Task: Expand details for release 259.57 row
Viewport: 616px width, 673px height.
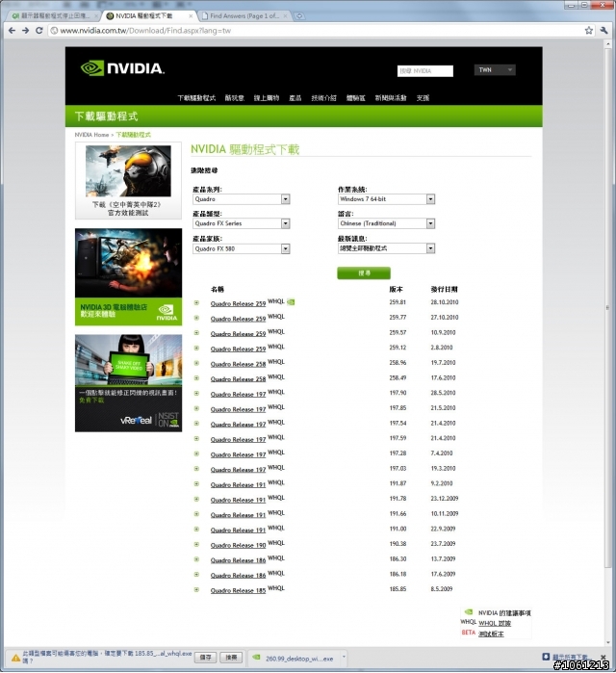Action: pyautogui.click(x=196, y=333)
